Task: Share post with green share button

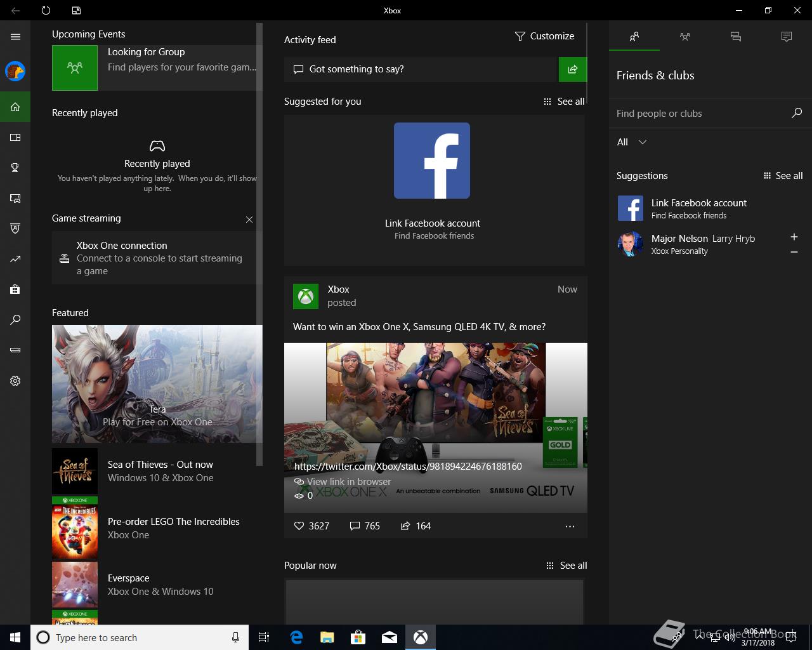Action: [573, 69]
